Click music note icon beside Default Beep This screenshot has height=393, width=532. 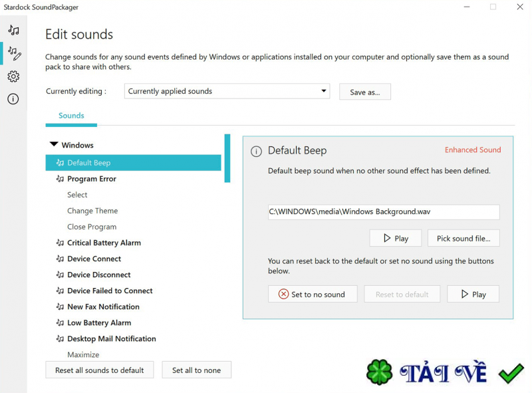pyautogui.click(x=60, y=163)
